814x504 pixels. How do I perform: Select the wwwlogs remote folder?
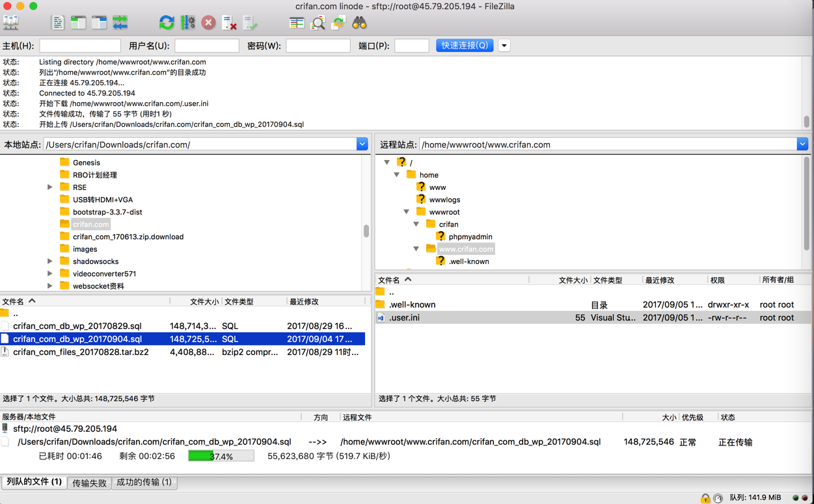tap(444, 200)
